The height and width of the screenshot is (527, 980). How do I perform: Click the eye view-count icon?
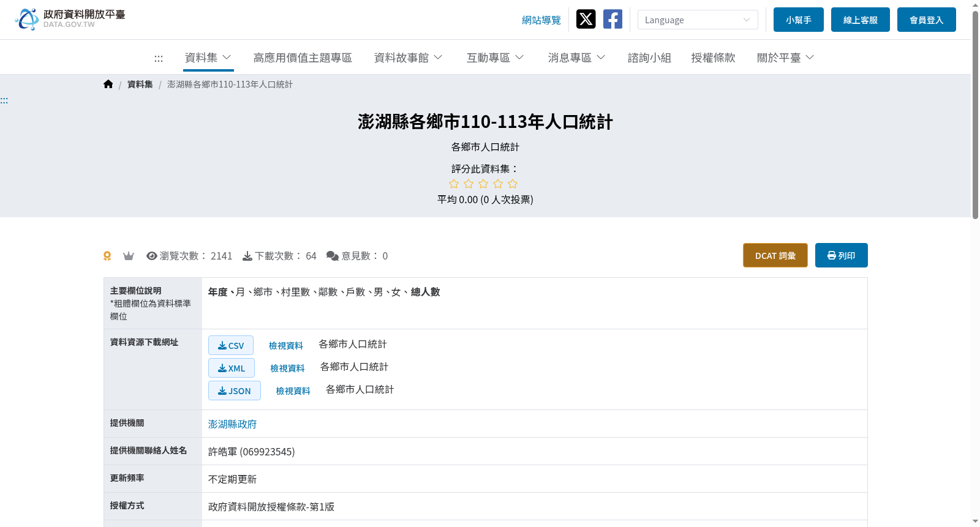tap(152, 256)
